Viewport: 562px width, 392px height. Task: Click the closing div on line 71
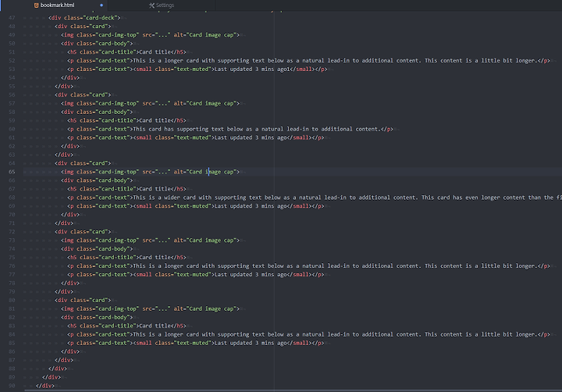coord(64,223)
